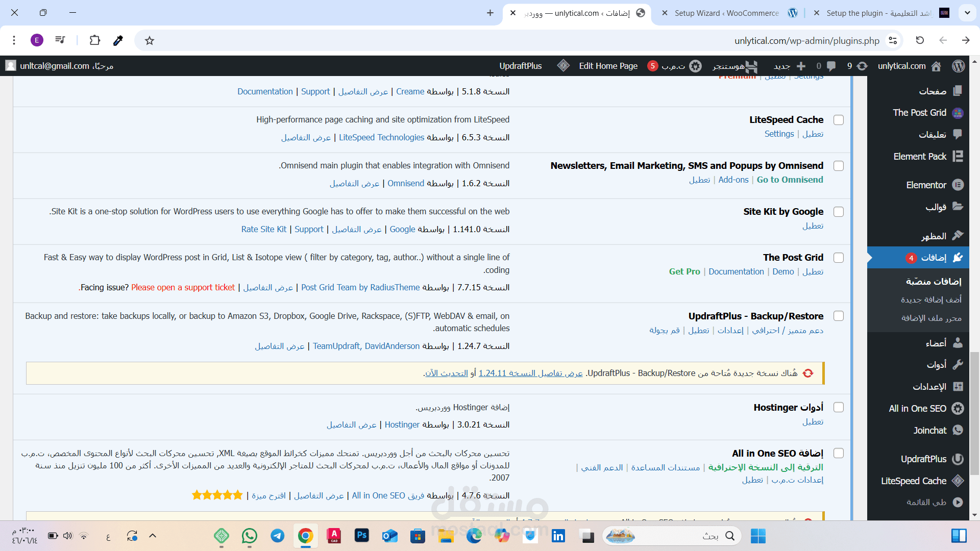
Task: Open Photoshop from the taskbar
Action: coord(362,536)
